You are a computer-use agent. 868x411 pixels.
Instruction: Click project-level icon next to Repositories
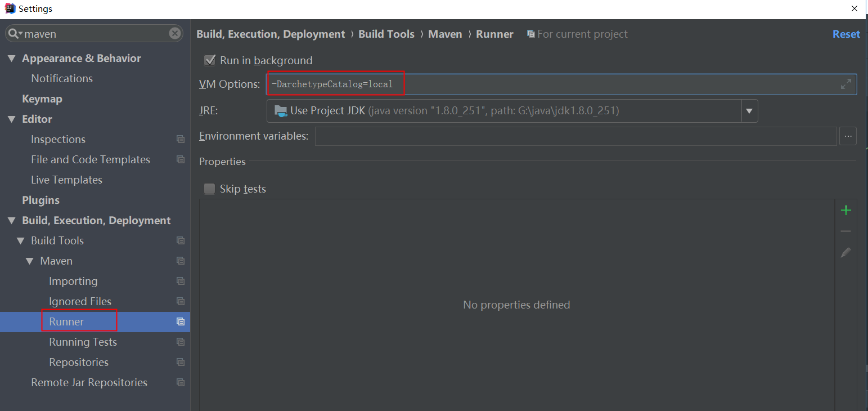pos(181,362)
